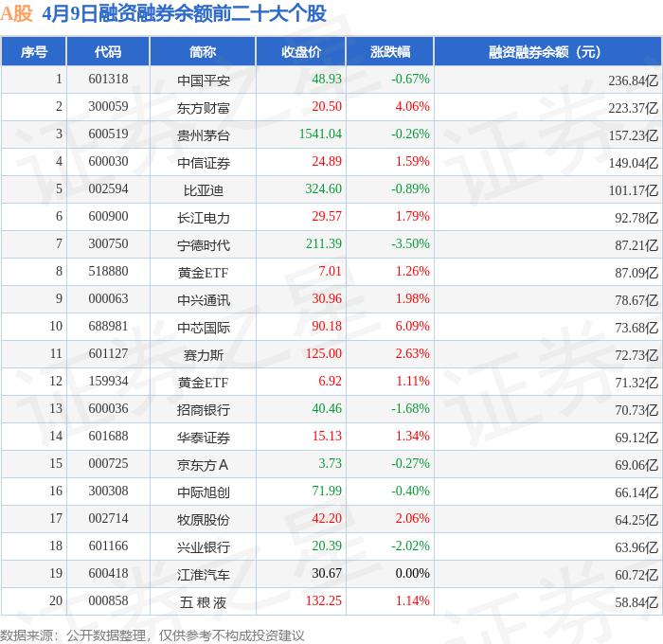
Task: Click stock code 000063
Action: coord(108,299)
